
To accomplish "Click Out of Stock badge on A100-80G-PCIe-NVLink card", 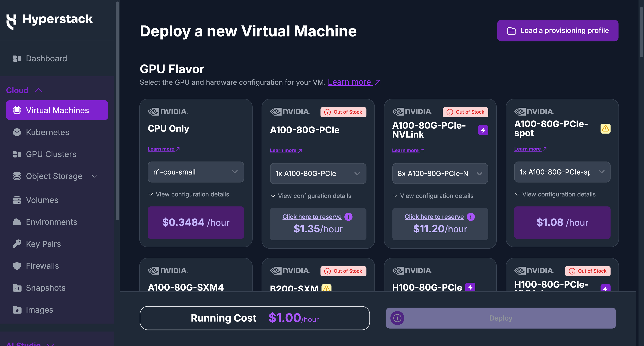I will click(x=465, y=112).
